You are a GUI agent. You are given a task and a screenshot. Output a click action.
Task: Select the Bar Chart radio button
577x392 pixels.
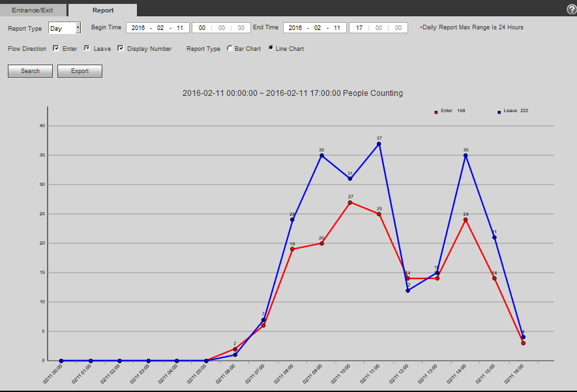tap(229, 48)
